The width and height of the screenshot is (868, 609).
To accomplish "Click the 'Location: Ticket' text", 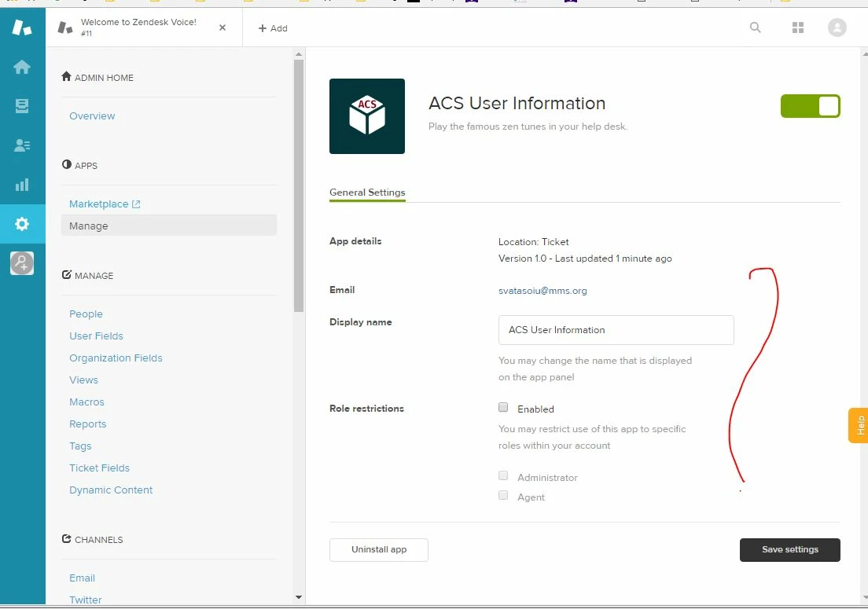I will pyautogui.click(x=533, y=242).
